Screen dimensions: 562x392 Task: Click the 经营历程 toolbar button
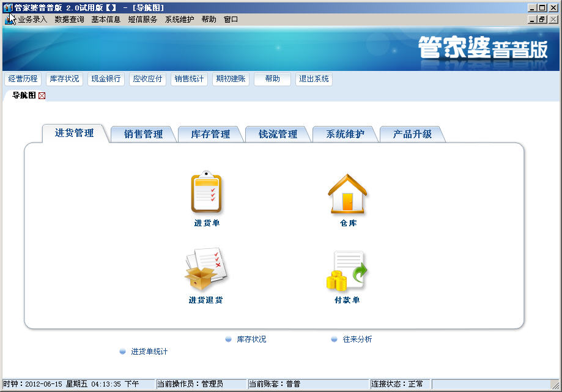23,79
